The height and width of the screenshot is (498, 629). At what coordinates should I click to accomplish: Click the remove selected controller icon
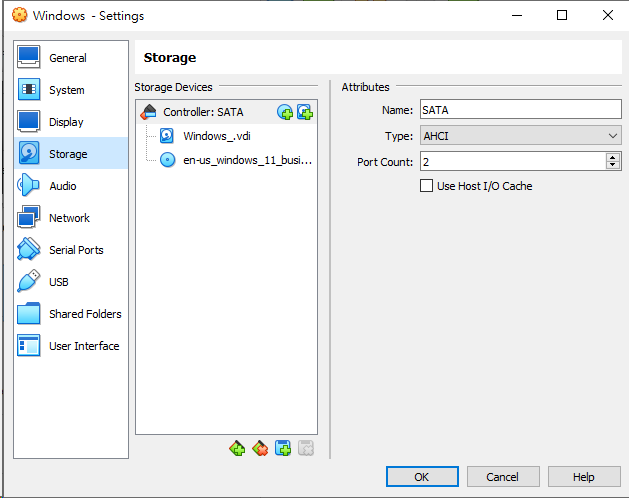pyautogui.click(x=260, y=449)
